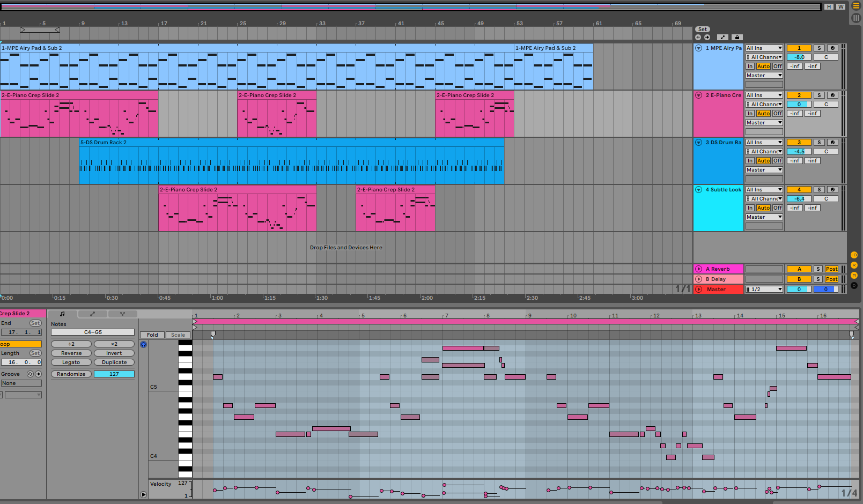Set track 2 monitoring to Off
The height and width of the screenshot is (504, 863).
coord(778,114)
